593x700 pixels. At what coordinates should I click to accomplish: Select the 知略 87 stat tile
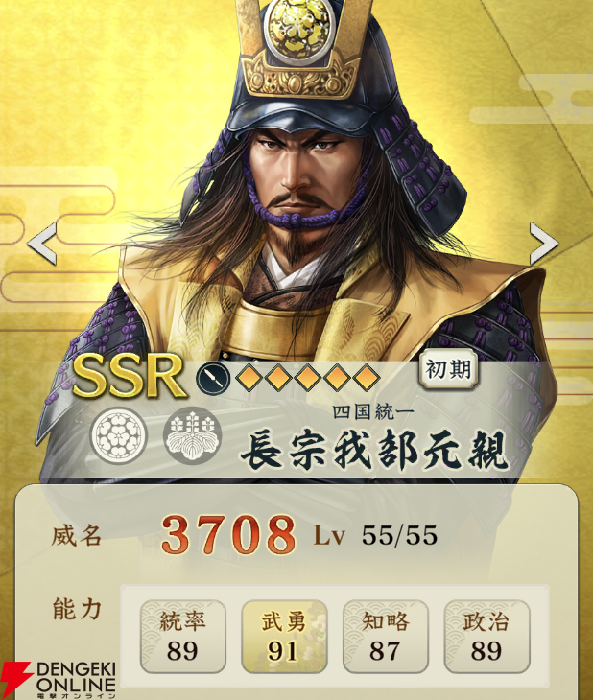[x=385, y=636]
